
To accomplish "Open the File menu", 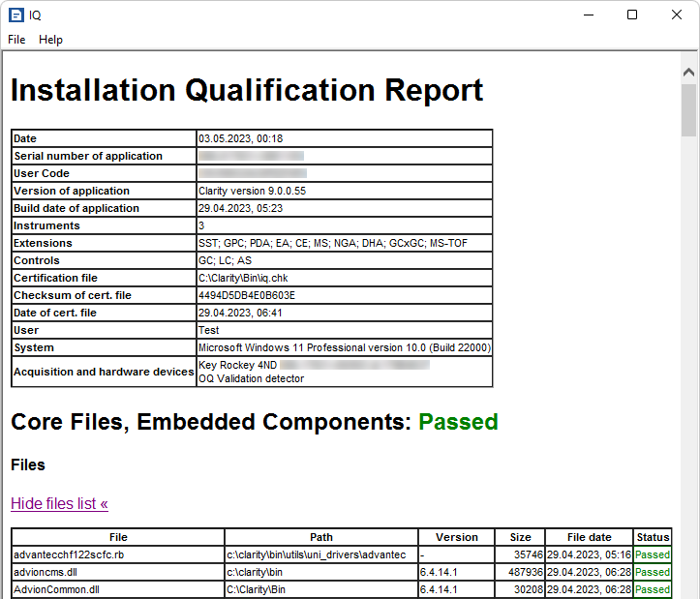I will [16, 40].
